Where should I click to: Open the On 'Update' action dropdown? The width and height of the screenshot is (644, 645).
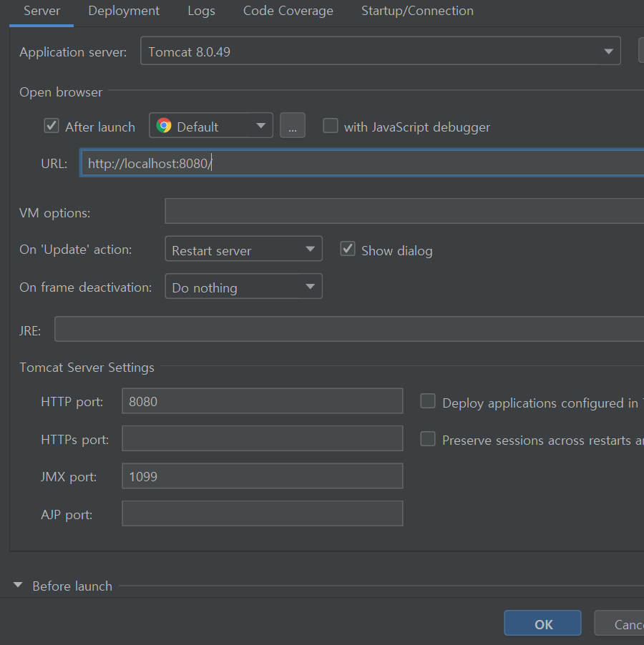click(x=243, y=249)
